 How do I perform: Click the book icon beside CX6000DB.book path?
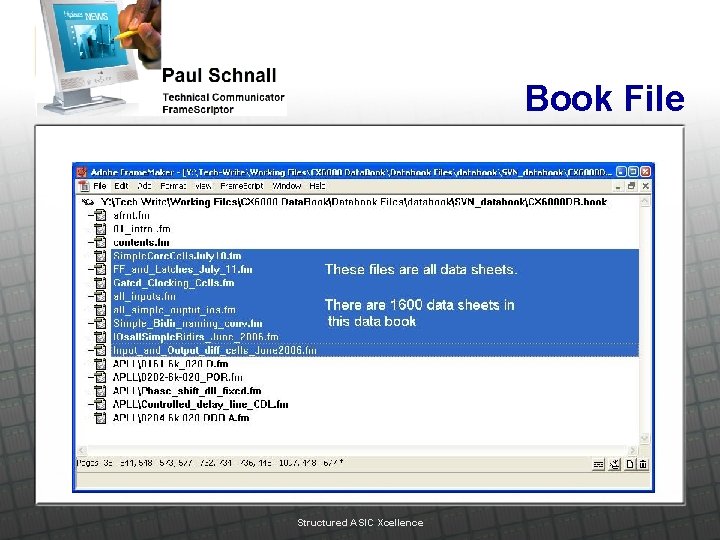point(88,202)
